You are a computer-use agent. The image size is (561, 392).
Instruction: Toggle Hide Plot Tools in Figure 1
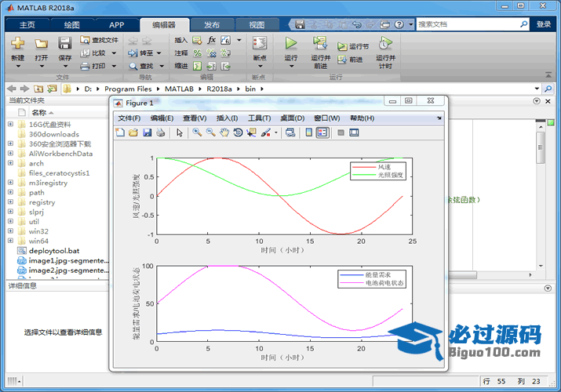341,132
